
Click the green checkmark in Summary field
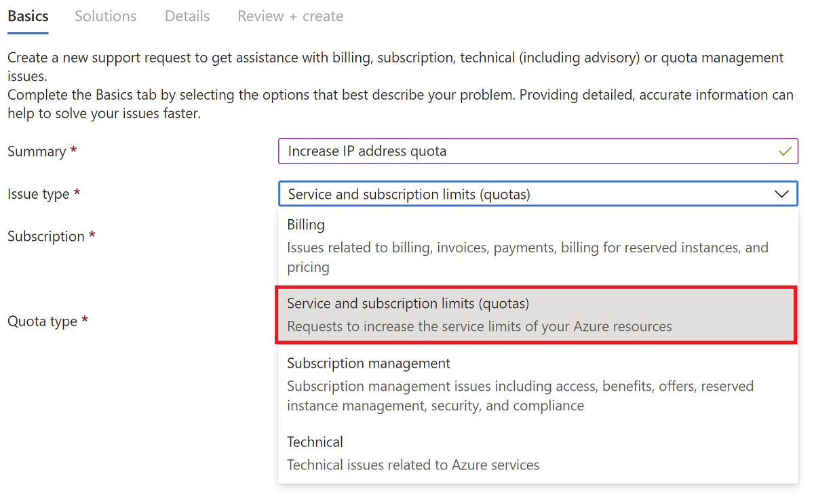point(785,151)
